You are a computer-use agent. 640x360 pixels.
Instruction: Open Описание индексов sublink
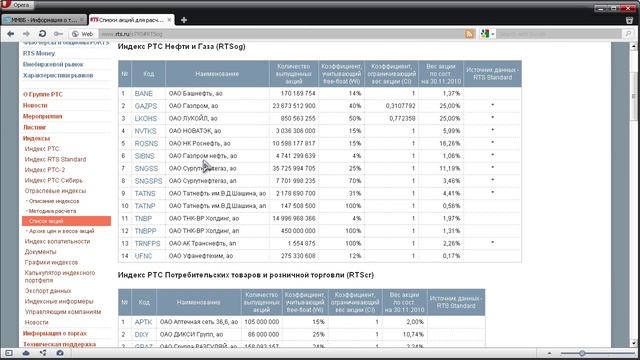pos(53,201)
